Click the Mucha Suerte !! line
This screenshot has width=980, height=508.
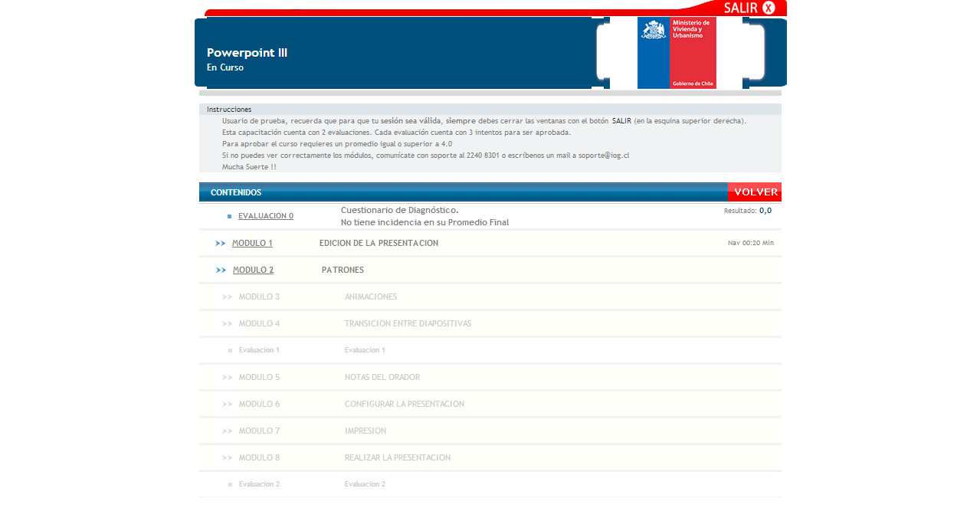pyautogui.click(x=249, y=166)
